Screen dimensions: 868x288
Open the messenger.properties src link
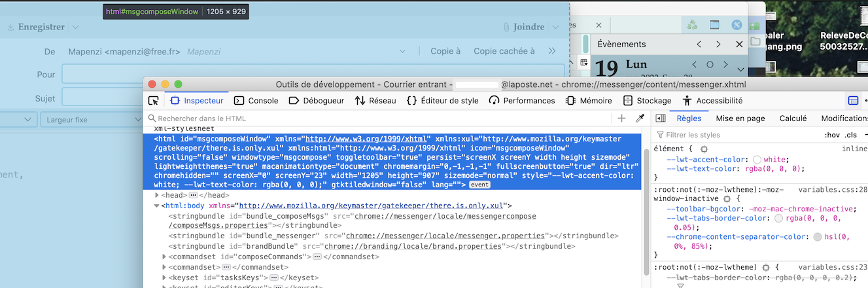[x=446, y=236]
